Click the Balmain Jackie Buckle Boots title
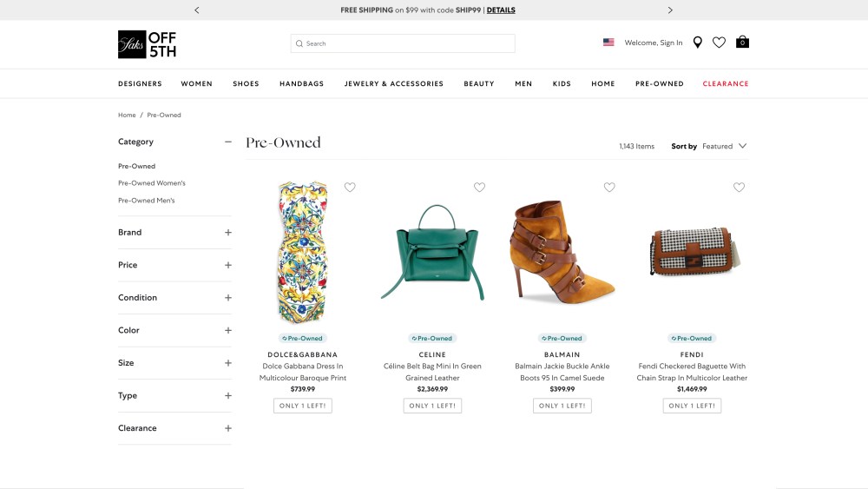 pyautogui.click(x=562, y=372)
